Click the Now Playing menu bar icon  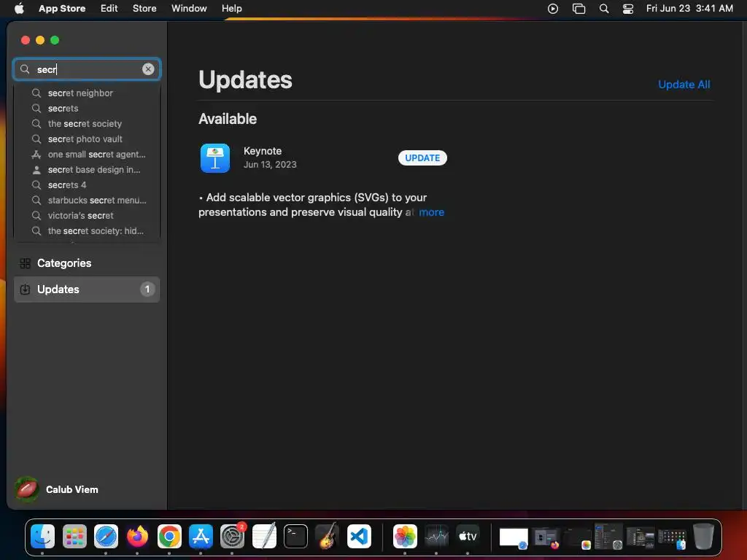tap(553, 8)
